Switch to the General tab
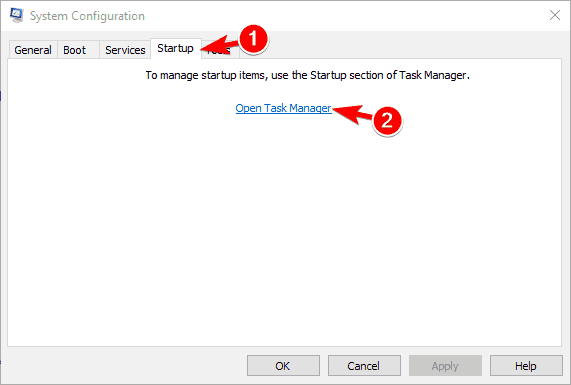This screenshot has height=385, width=571. pyautogui.click(x=33, y=50)
